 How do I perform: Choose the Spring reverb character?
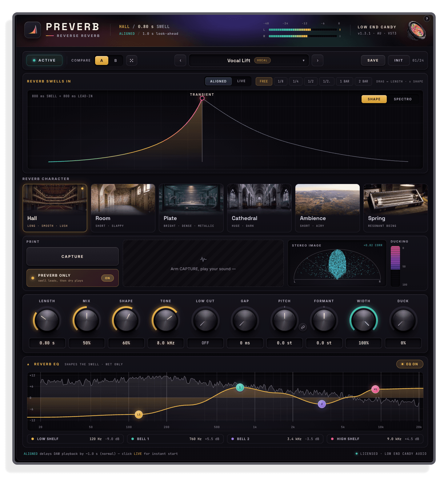[x=396, y=208]
